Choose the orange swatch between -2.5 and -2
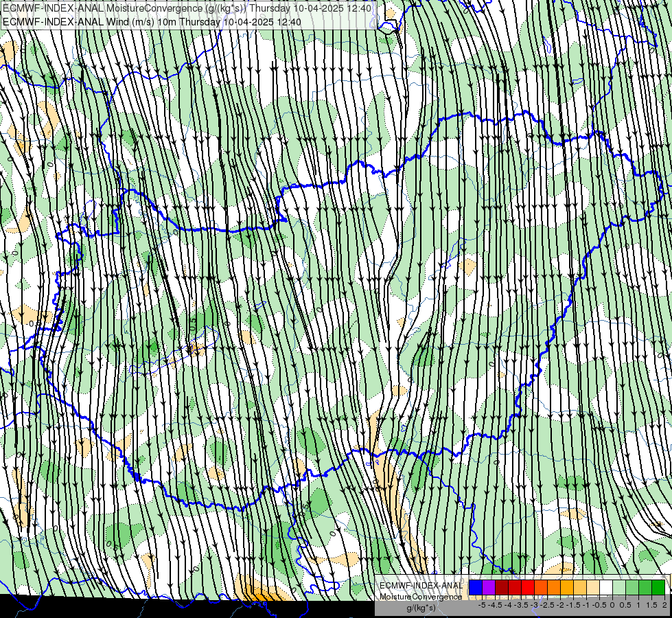 [x=554, y=588]
